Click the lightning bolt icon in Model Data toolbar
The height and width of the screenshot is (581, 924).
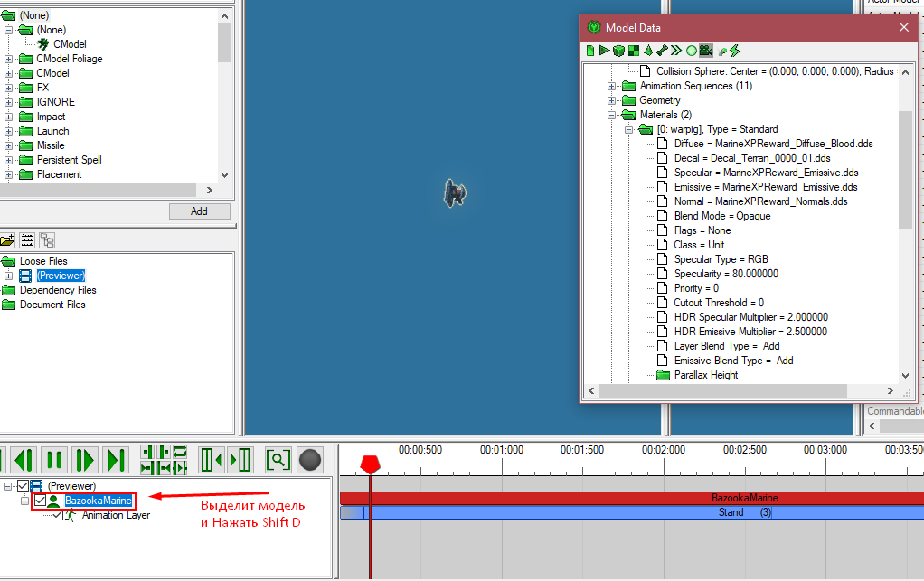coord(734,52)
